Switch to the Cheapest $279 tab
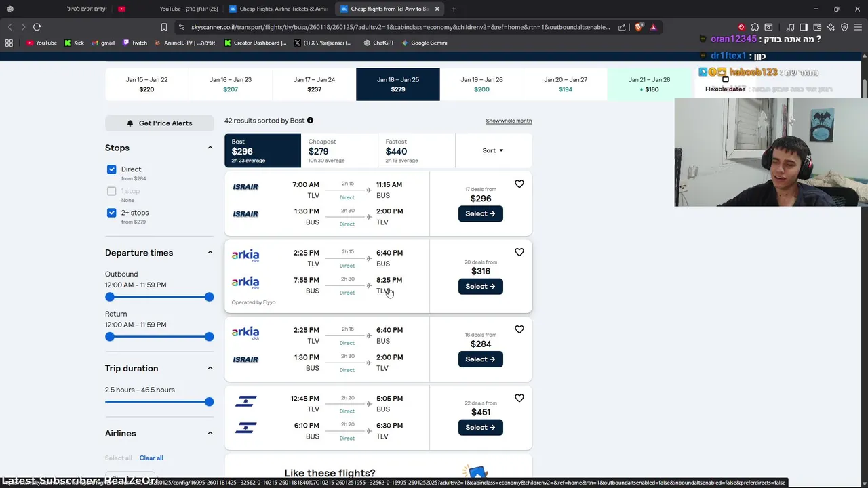868x488 pixels. [339, 150]
